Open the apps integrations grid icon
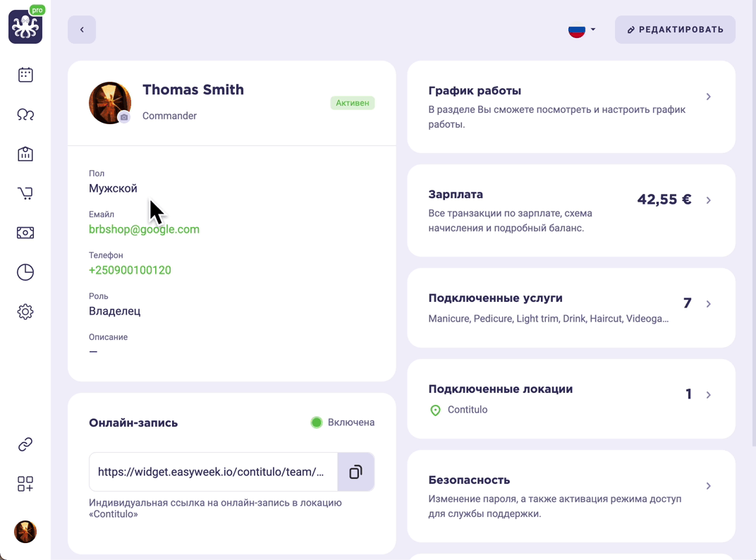 25,484
